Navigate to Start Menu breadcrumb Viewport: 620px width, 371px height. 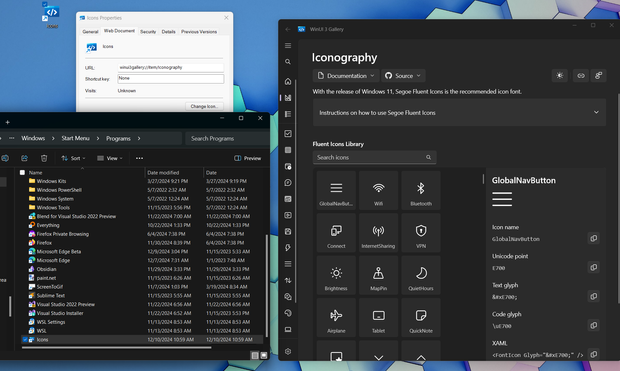tap(75, 138)
